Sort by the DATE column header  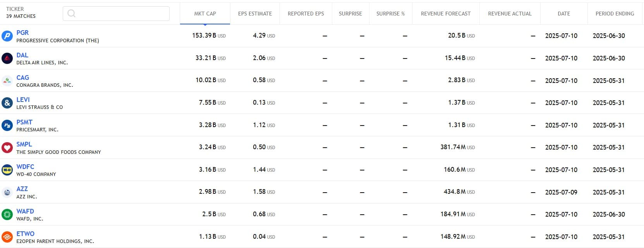(x=564, y=14)
